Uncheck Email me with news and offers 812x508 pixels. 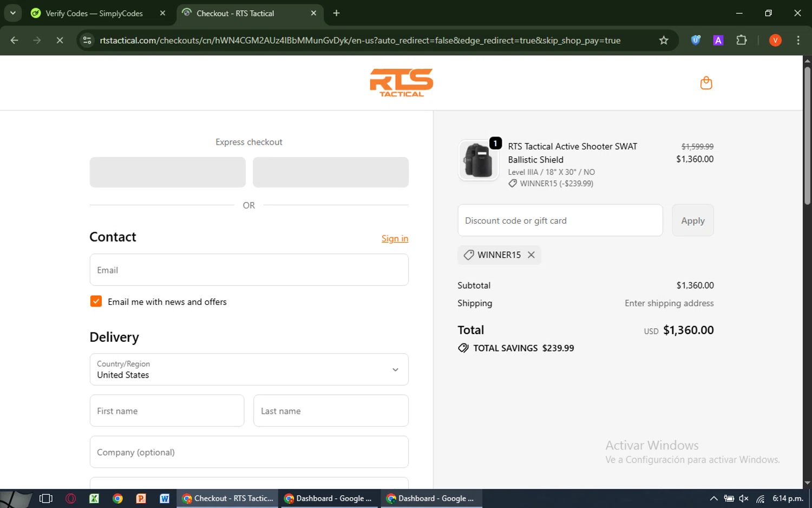tap(96, 301)
